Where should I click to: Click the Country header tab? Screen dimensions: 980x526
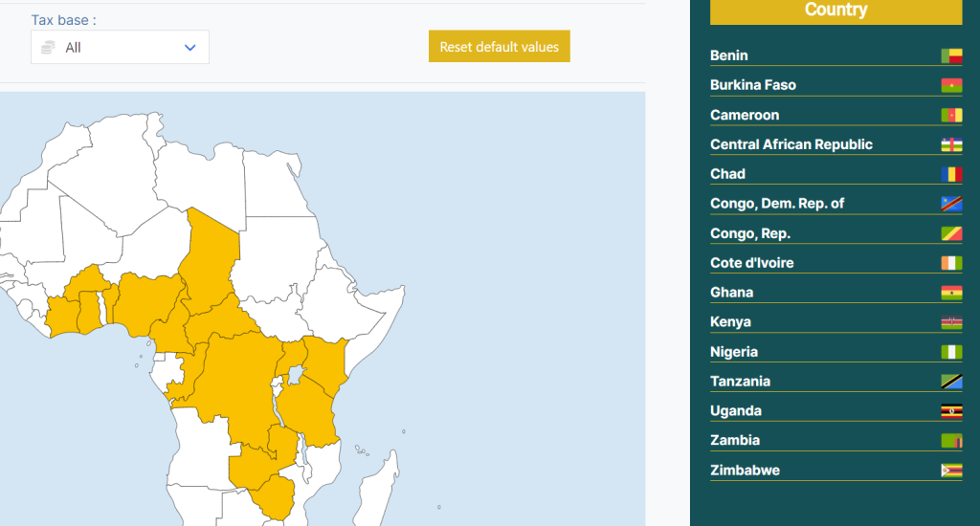tap(835, 11)
